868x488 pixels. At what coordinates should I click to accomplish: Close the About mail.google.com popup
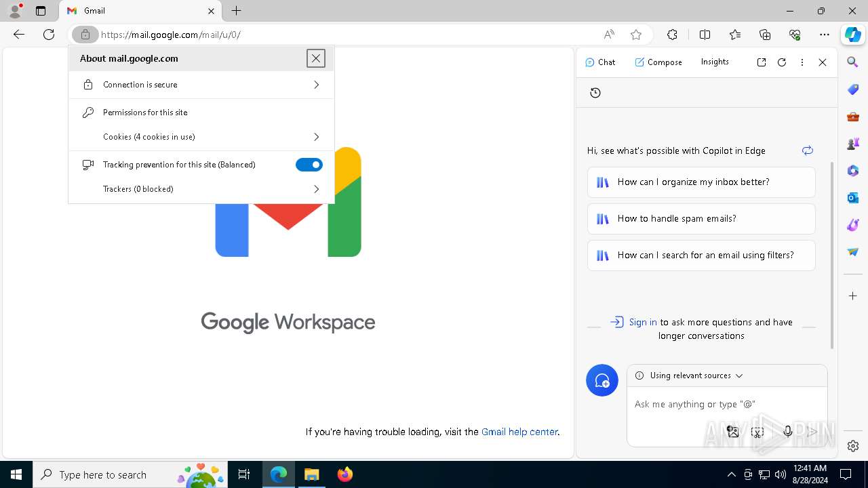click(316, 58)
